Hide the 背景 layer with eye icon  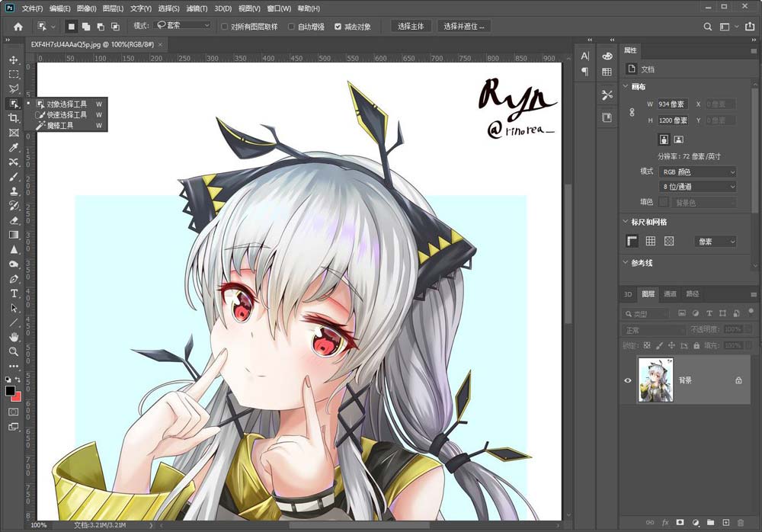click(628, 380)
